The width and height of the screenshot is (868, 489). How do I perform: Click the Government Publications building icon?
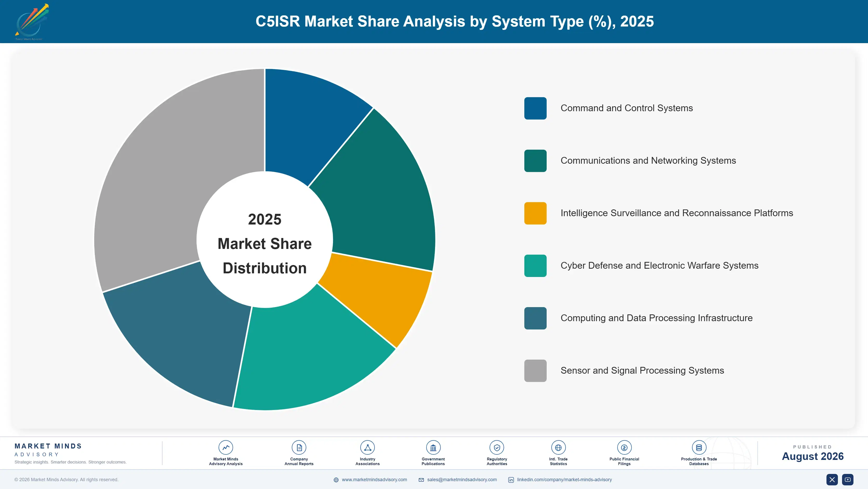[x=433, y=447]
